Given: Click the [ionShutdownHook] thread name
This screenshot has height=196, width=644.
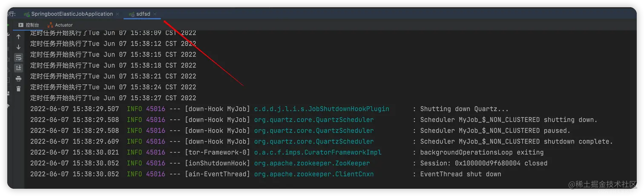Looking at the screenshot, I should (x=217, y=163).
